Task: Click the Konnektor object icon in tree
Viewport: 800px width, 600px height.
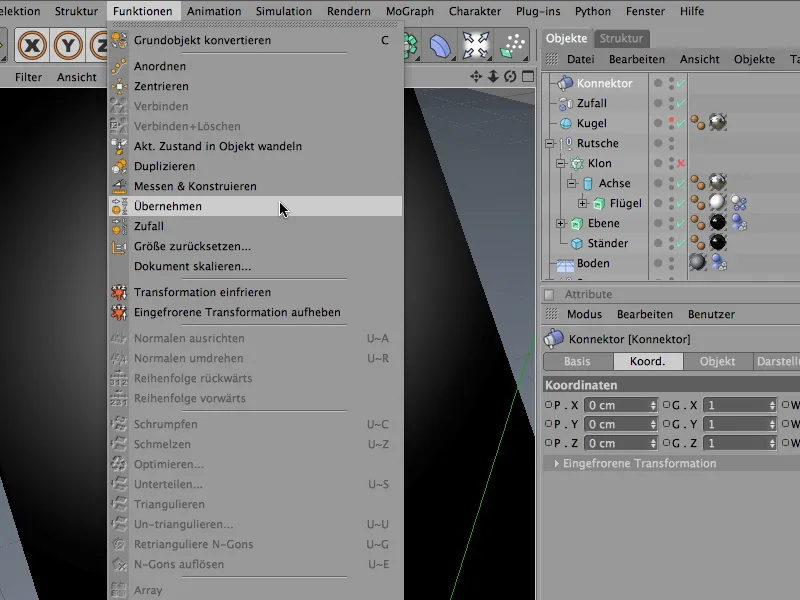Action: pos(565,83)
